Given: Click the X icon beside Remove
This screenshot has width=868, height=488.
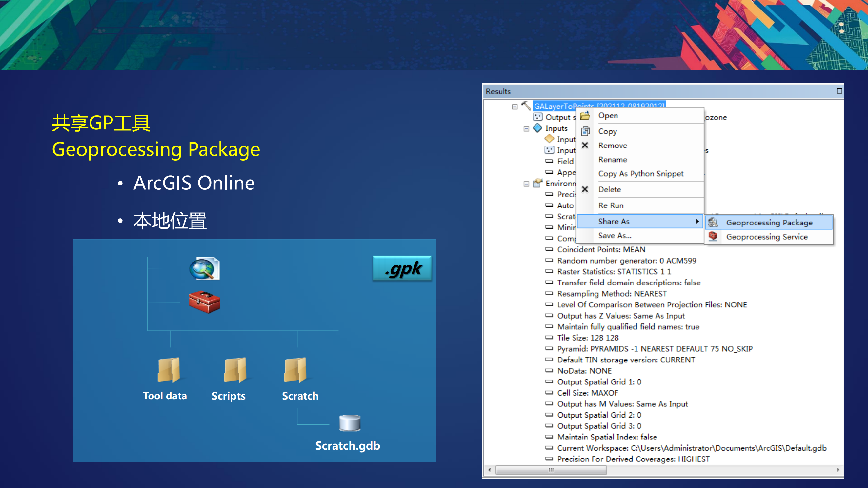Looking at the screenshot, I should (585, 145).
